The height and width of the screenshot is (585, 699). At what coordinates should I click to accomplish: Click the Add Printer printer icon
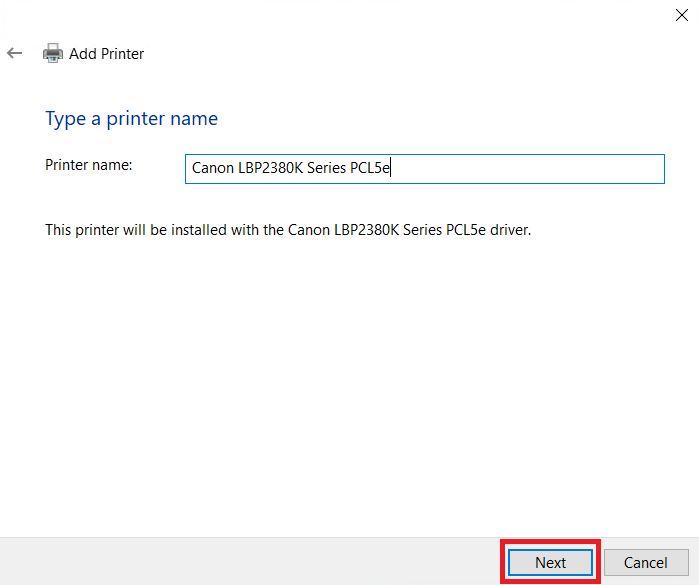point(53,53)
